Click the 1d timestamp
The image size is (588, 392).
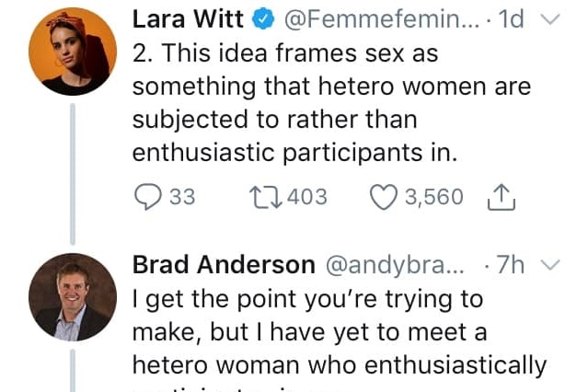tap(511, 19)
